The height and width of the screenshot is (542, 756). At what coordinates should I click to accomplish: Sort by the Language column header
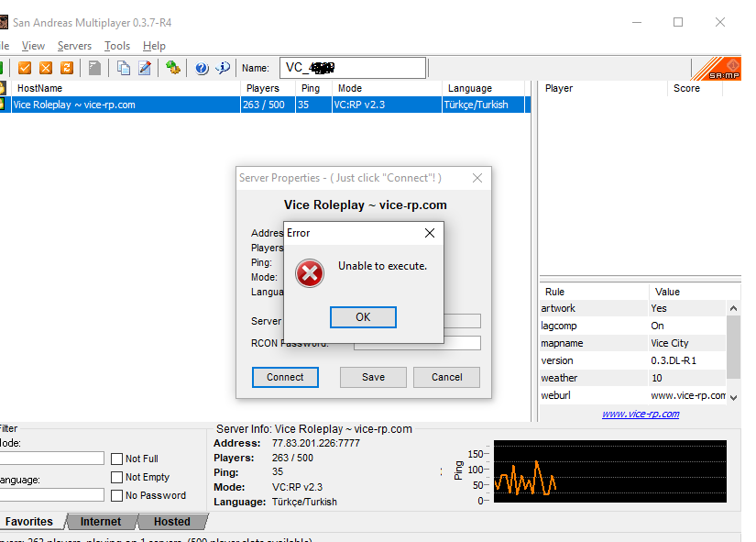click(x=483, y=88)
